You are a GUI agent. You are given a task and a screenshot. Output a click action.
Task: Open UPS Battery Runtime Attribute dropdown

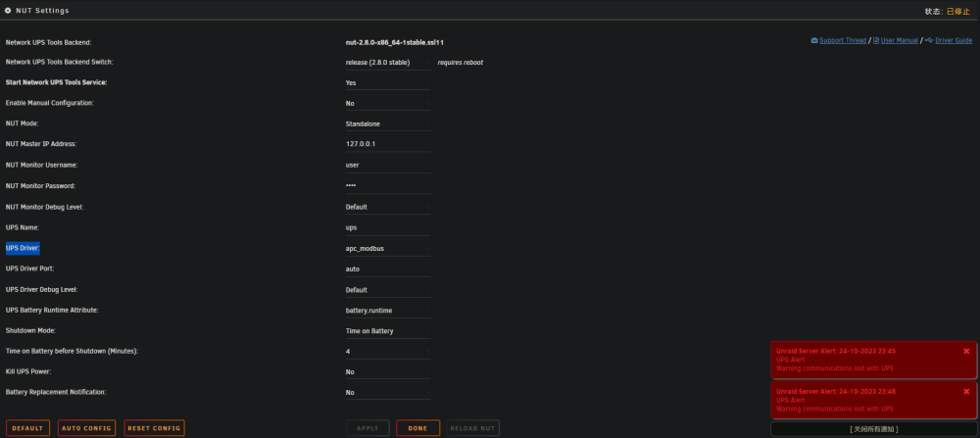(x=387, y=311)
